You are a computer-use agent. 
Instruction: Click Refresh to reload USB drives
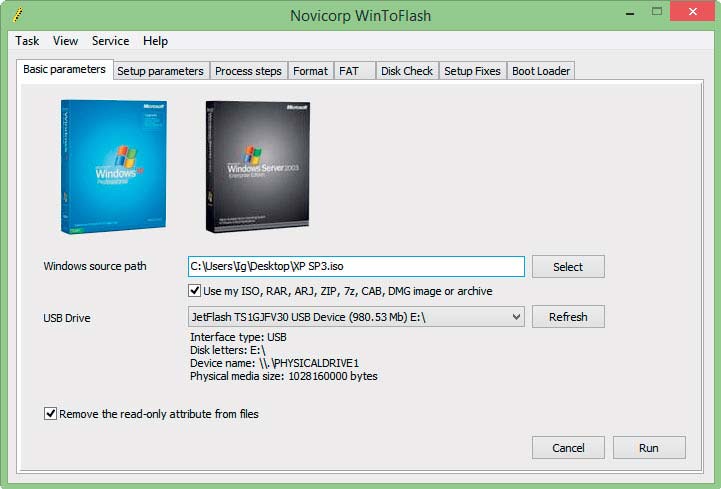click(x=568, y=317)
